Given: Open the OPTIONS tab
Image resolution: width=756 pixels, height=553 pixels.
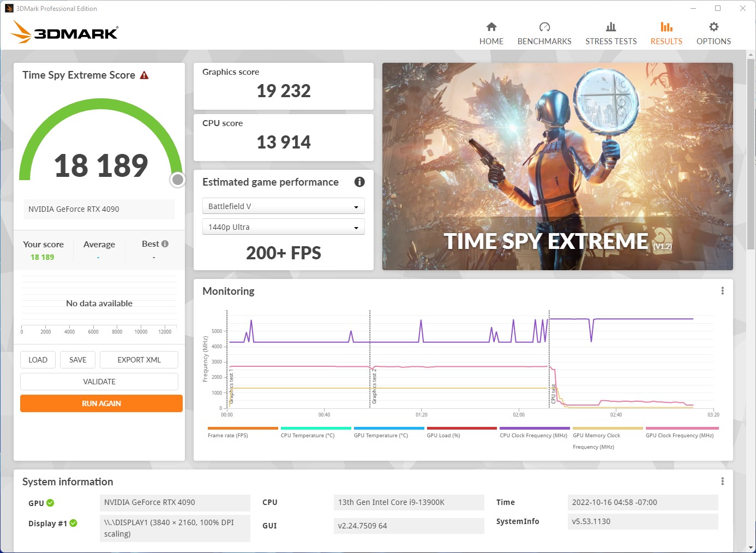Looking at the screenshot, I should (x=713, y=33).
